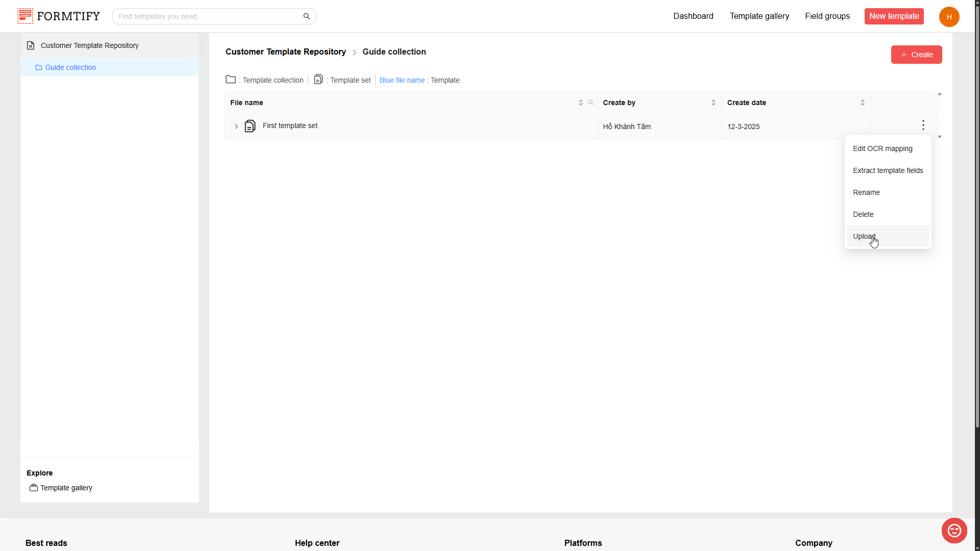Sort by the Create by column arrows

point(713,103)
